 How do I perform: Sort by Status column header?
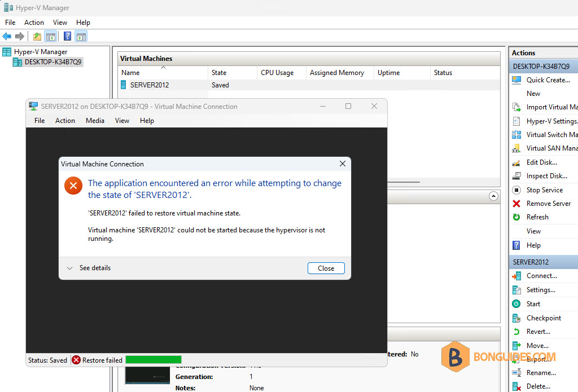[465, 73]
